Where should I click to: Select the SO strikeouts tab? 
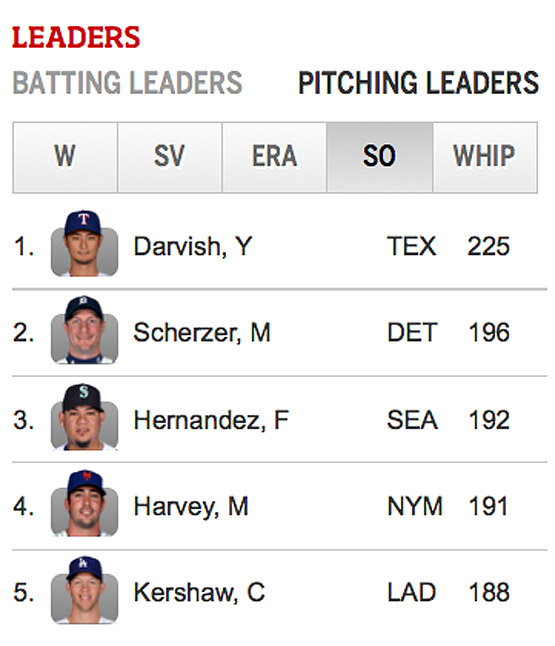click(379, 157)
